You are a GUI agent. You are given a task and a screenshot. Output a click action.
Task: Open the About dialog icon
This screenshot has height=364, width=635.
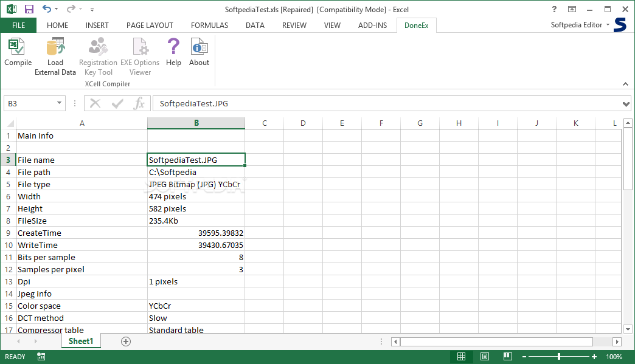coord(200,47)
